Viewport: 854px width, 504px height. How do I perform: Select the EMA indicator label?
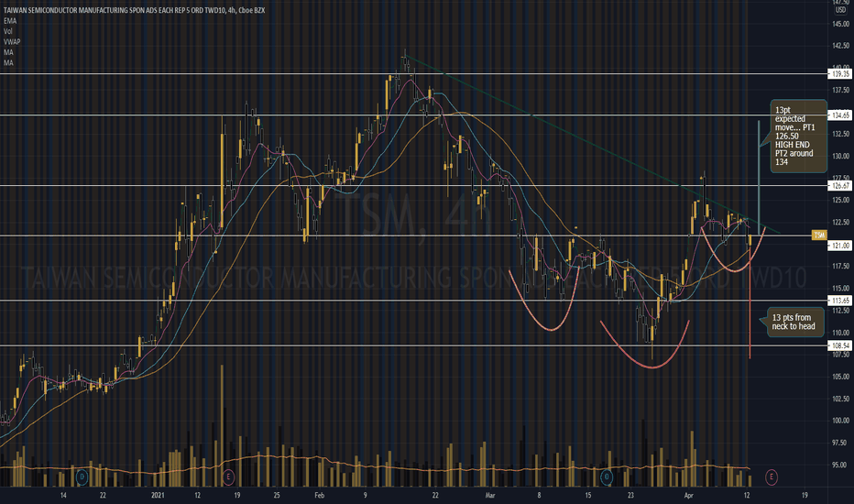click(x=10, y=21)
